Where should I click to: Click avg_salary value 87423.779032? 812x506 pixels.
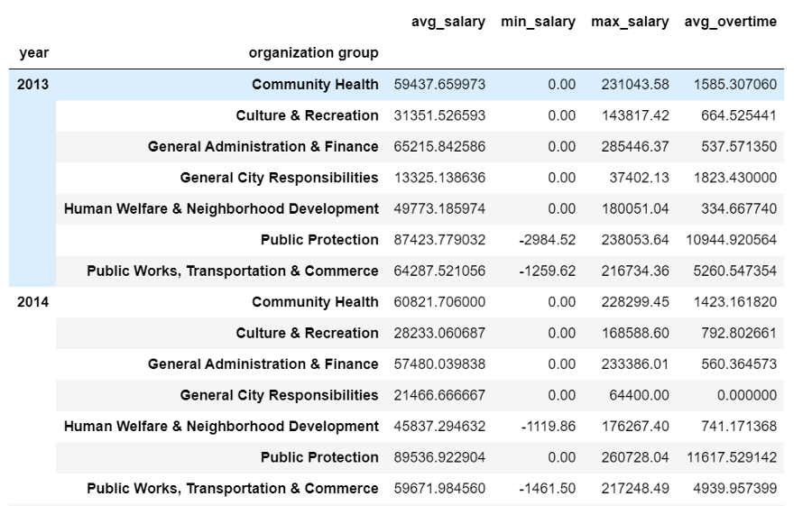(439, 240)
